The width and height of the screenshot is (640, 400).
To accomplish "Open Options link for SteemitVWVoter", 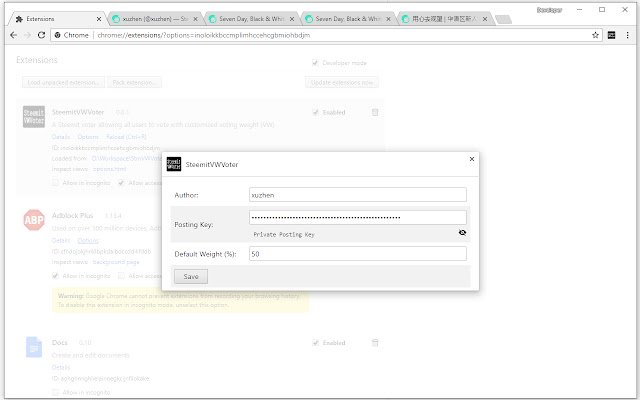I will coord(88,137).
